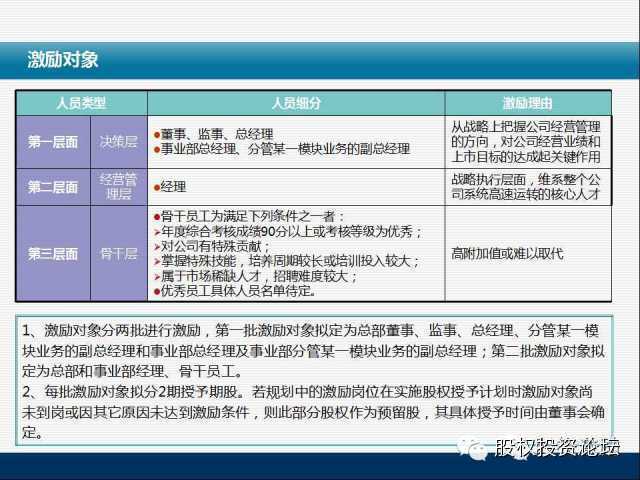The width and height of the screenshot is (640, 480).
Task: Click the 经营管理层 cell
Action: (x=118, y=187)
